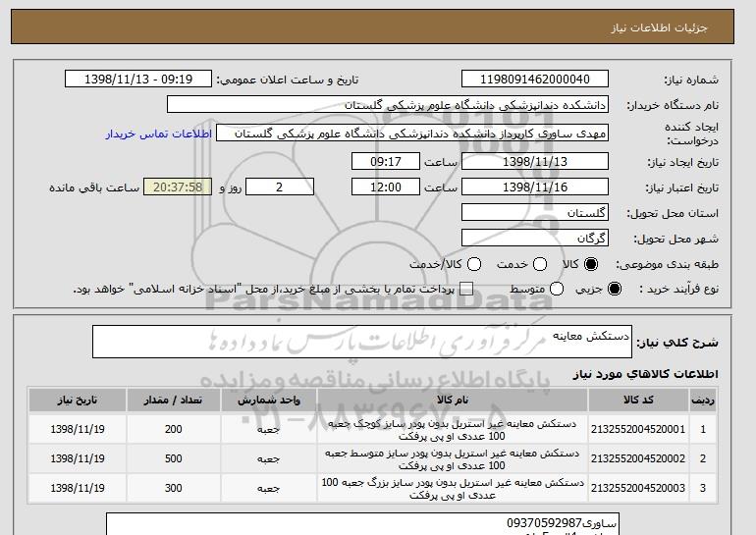Click the کد کالا column header
Image resolution: width=756 pixels, height=535 pixels.
point(638,401)
